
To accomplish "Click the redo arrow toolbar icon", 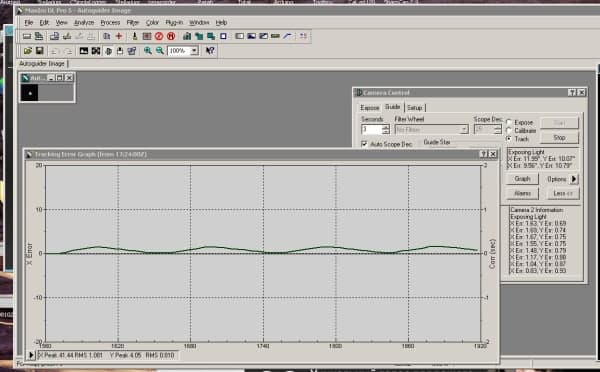I will click(68, 51).
